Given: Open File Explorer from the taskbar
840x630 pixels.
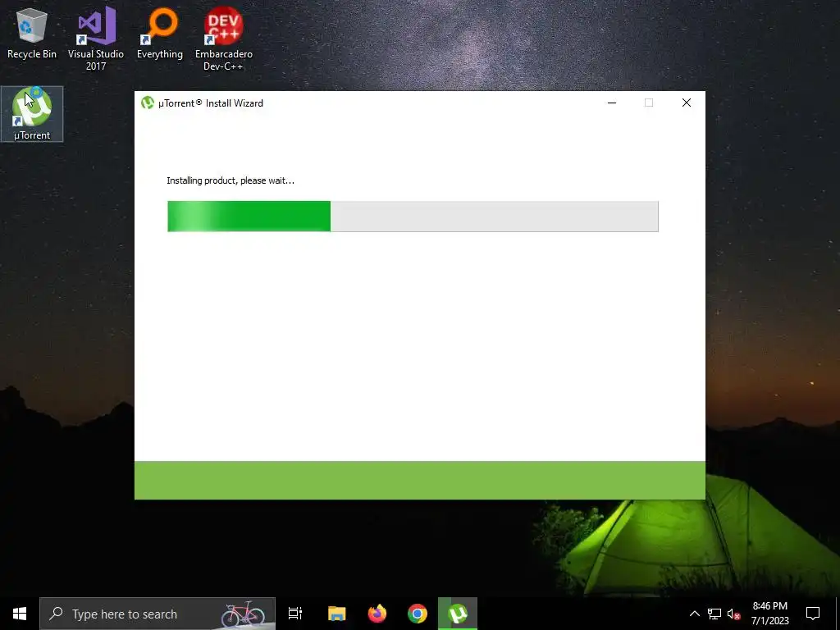Looking at the screenshot, I should coord(337,614).
